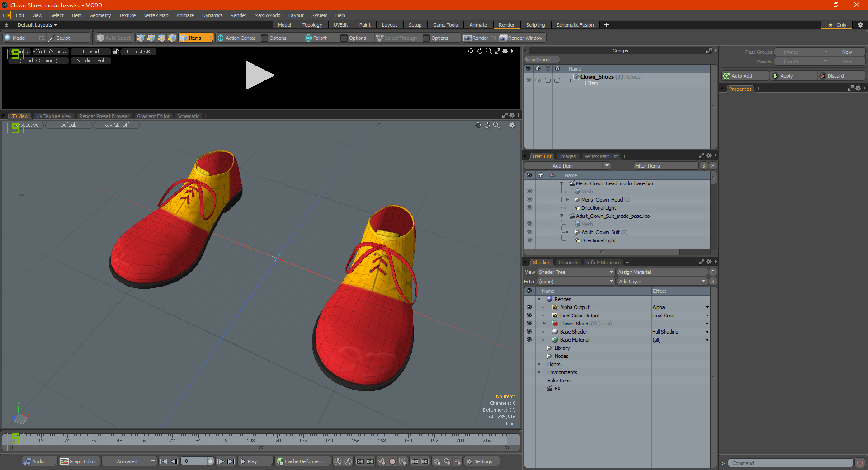This screenshot has width=868, height=470.
Task: Collapse the Mens_Clown_Head_modo_base.lxo scene
Action: 562,183
